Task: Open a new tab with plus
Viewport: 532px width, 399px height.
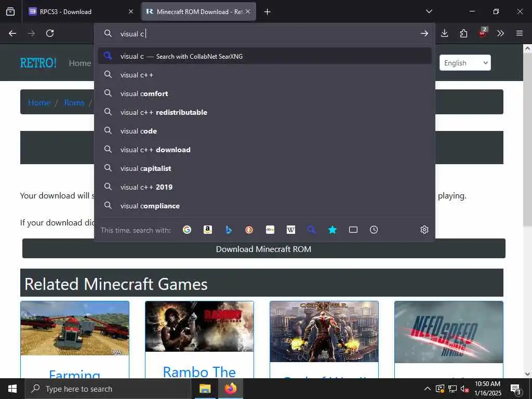Action: pyautogui.click(x=268, y=12)
